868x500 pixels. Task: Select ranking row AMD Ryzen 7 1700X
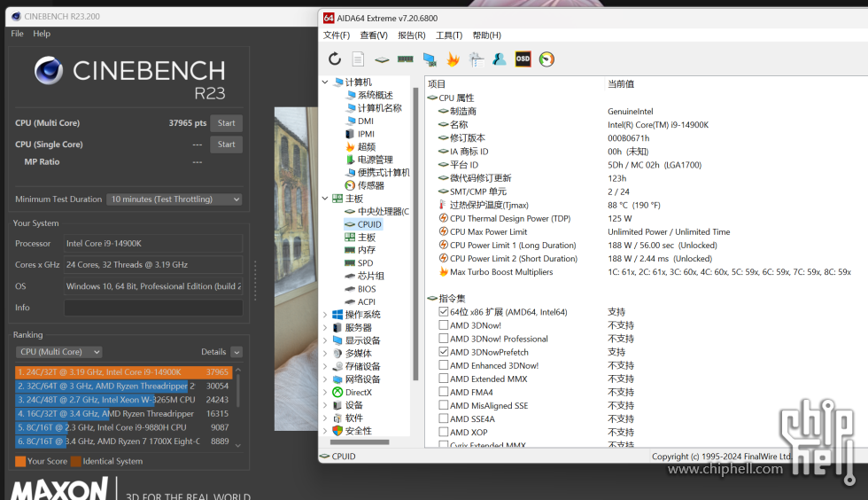123,441
